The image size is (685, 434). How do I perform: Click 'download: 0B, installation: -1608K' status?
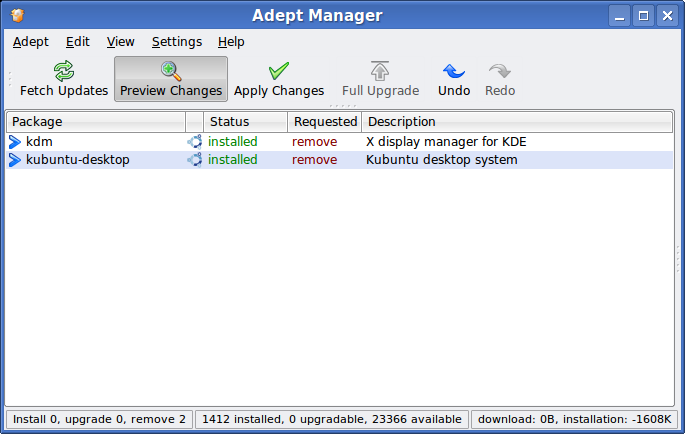(x=574, y=420)
